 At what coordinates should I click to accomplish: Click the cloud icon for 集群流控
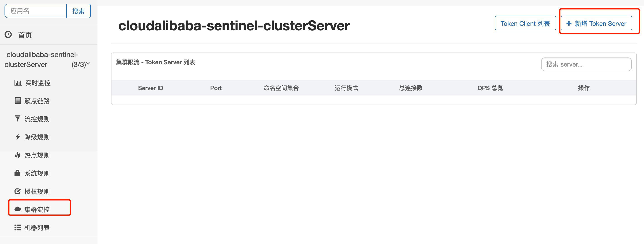(17, 209)
